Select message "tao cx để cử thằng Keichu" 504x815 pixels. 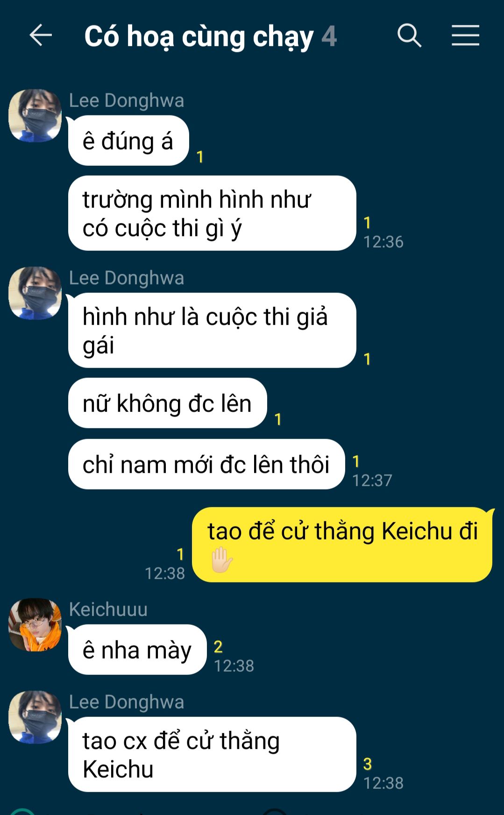pos(212,755)
